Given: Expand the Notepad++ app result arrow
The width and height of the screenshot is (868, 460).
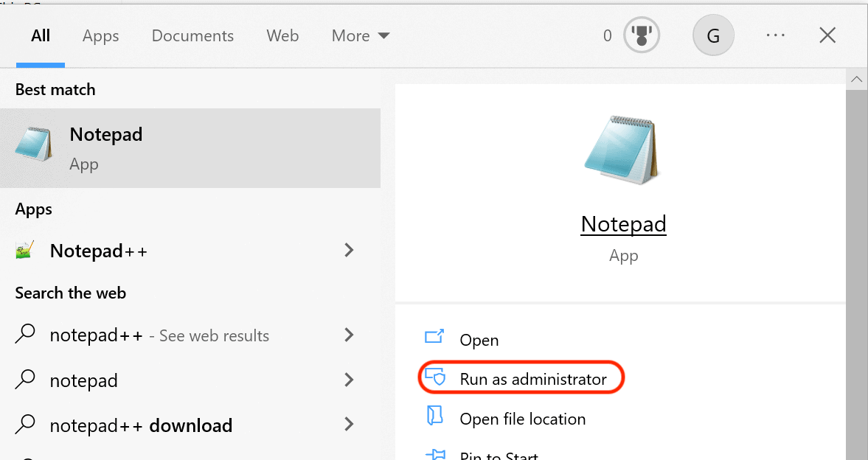Looking at the screenshot, I should (350, 251).
